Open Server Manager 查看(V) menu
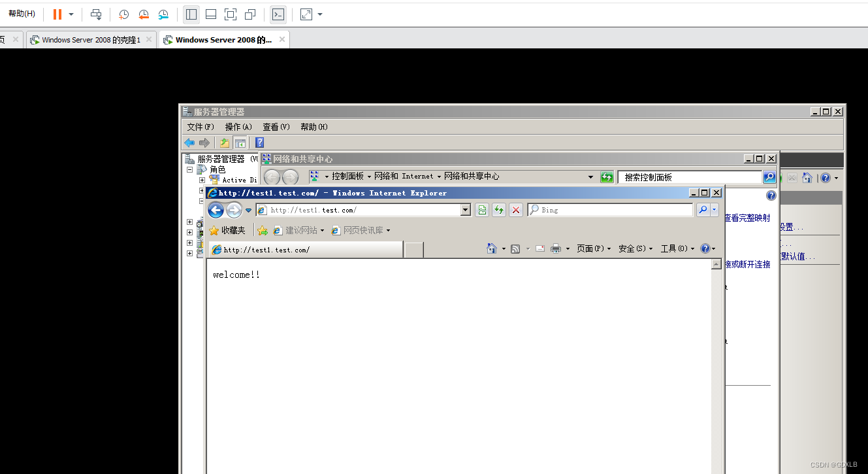 tap(276, 127)
